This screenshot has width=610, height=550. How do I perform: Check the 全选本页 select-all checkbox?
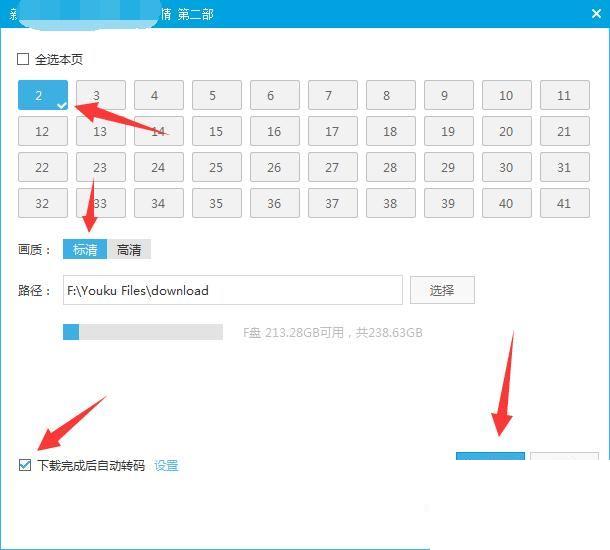24,59
